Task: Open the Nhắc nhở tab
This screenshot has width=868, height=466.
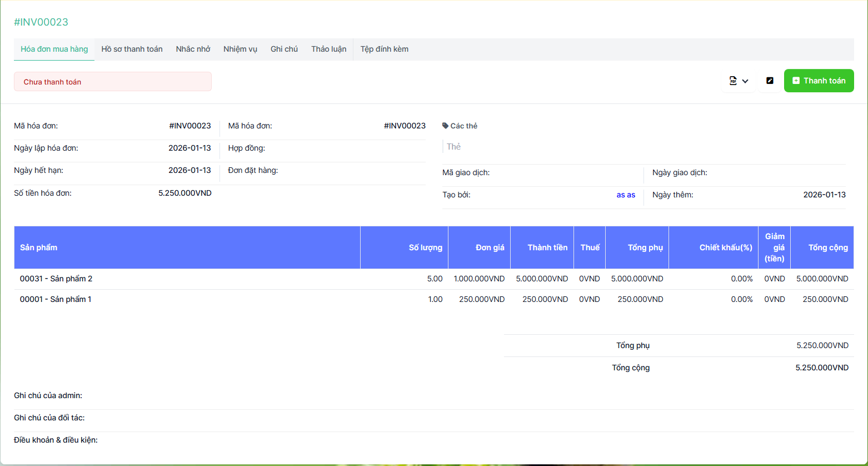Action: (x=193, y=49)
